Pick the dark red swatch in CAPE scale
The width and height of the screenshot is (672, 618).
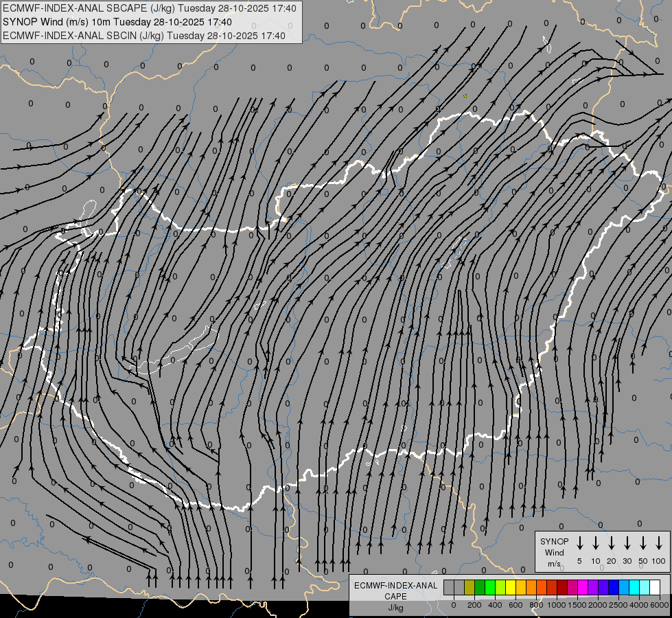click(562, 587)
